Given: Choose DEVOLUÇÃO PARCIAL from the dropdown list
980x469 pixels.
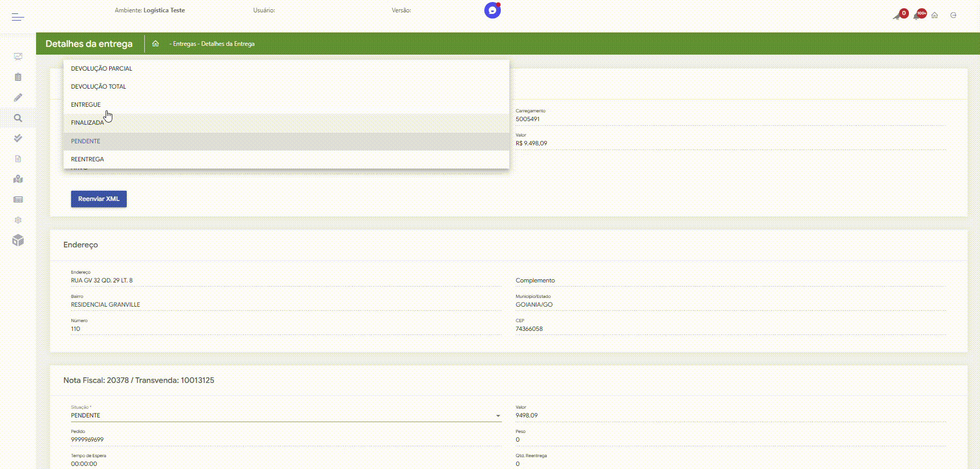Looking at the screenshot, I should tap(102, 69).
